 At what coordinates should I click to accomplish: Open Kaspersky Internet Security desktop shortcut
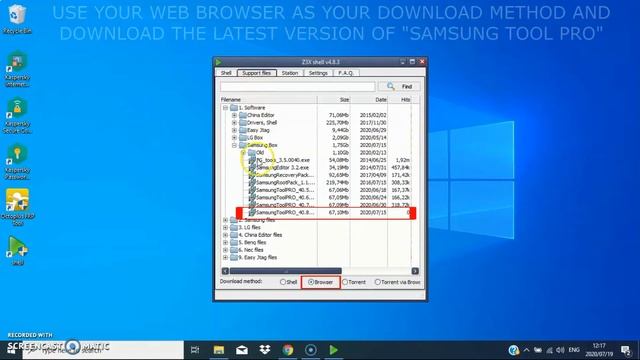(x=17, y=69)
